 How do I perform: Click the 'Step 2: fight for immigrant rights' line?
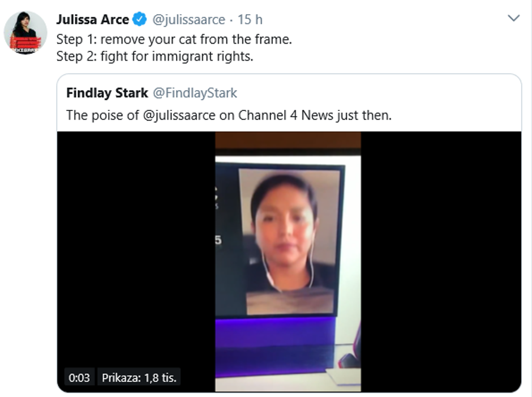[x=155, y=57]
